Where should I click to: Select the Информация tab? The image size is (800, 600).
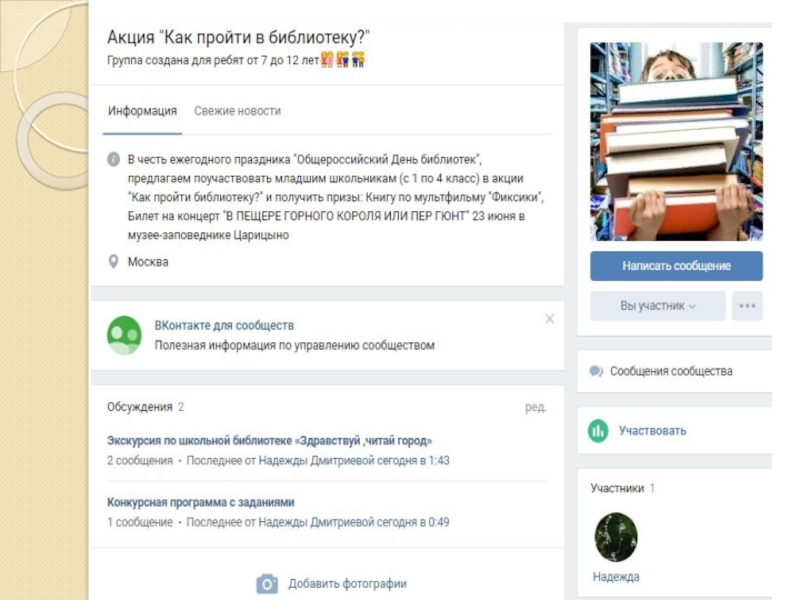tap(142, 111)
